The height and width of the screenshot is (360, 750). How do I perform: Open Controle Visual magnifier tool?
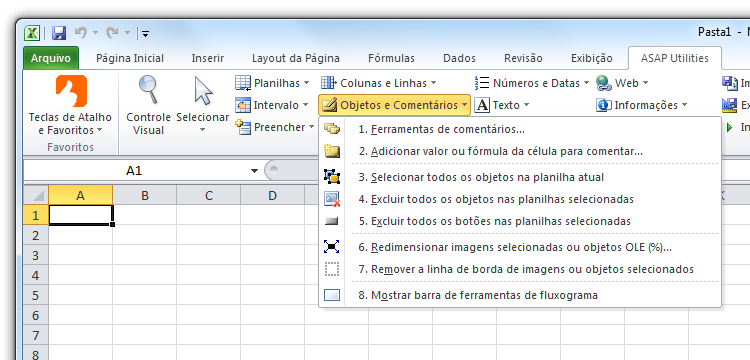pyautogui.click(x=148, y=90)
